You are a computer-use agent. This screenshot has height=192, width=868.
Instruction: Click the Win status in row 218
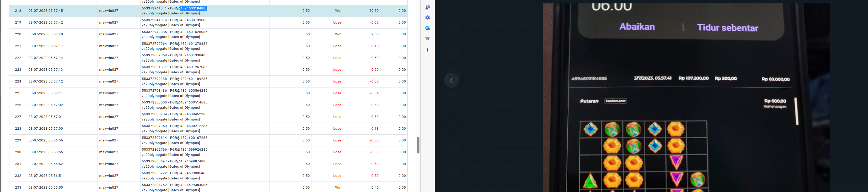(x=338, y=11)
